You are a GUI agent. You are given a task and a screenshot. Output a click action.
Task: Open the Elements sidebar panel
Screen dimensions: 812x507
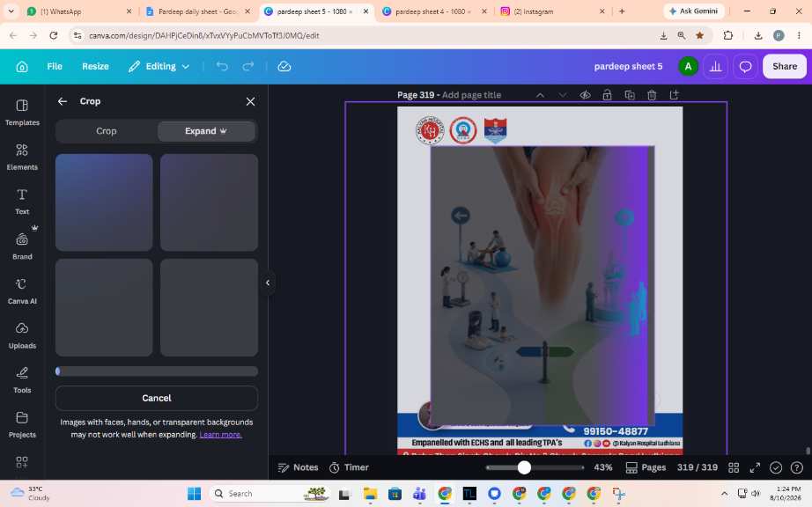[x=22, y=157]
